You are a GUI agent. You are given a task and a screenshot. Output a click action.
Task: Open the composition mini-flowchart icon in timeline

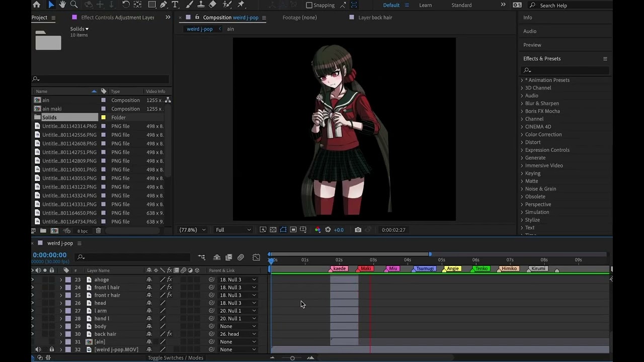202,257
